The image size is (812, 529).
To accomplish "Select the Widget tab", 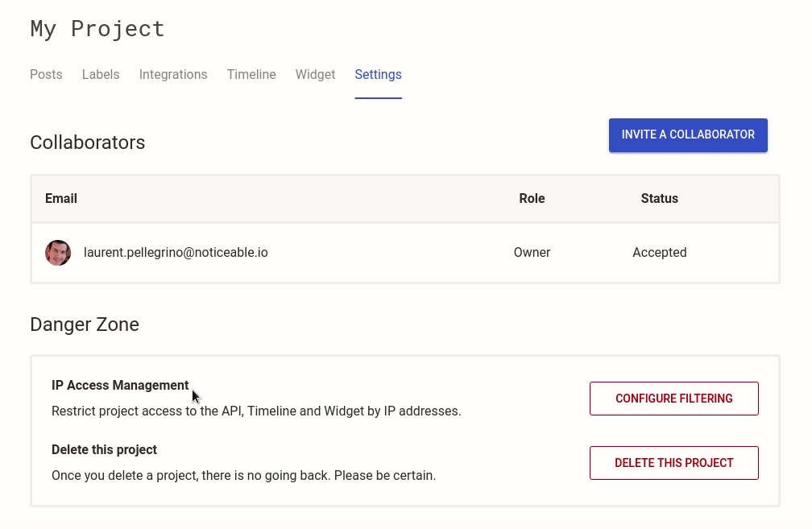I will click(316, 75).
